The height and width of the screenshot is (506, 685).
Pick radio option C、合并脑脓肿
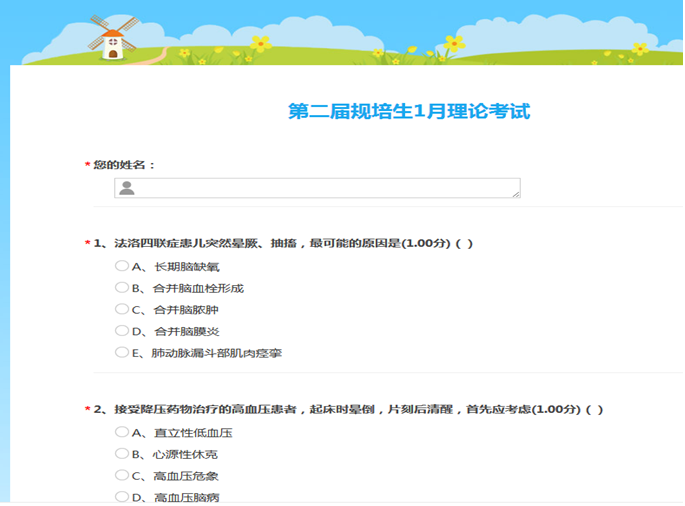(x=122, y=309)
